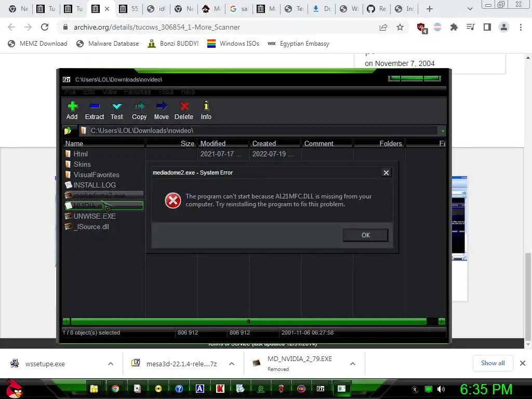Open the blue question-mark taskbar icon
This screenshot has width=532, height=399.
[179, 389]
